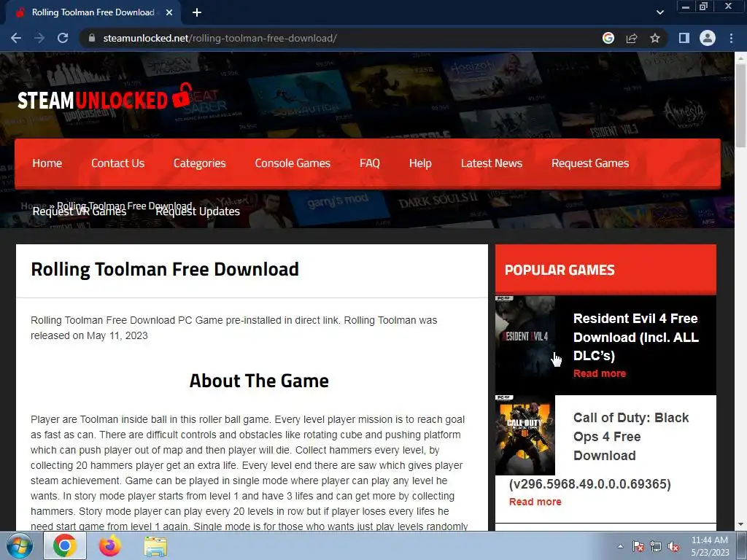
Task: Reload the page with the refresh icon
Action: pos(63,38)
